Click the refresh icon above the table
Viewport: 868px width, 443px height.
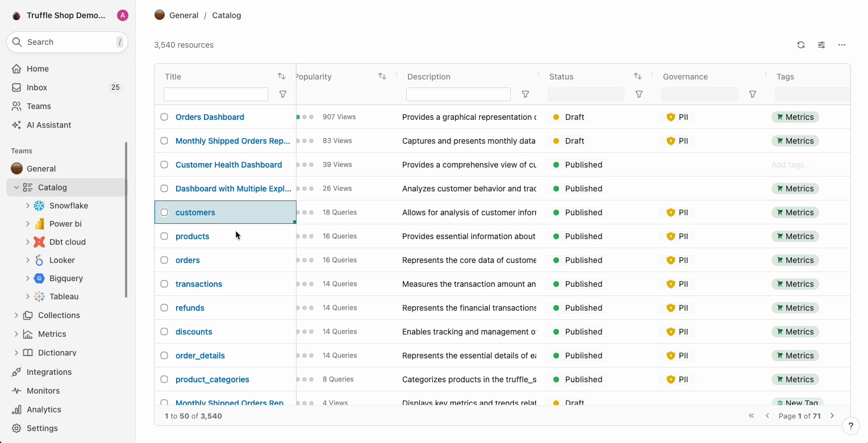click(801, 45)
